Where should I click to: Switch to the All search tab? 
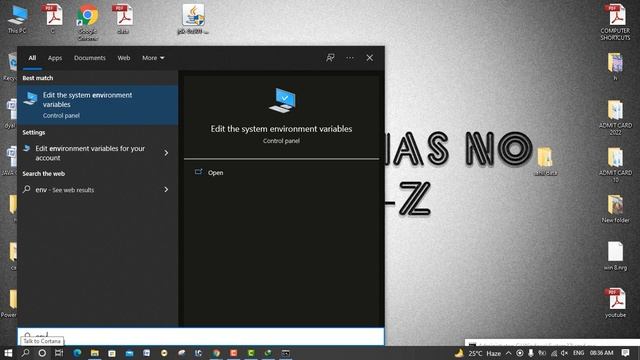[x=32, y=58]
